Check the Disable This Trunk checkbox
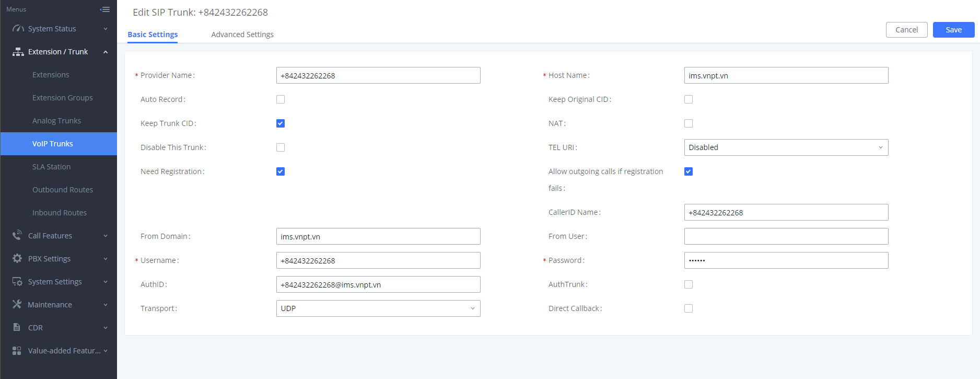 [x=281, y=147]
